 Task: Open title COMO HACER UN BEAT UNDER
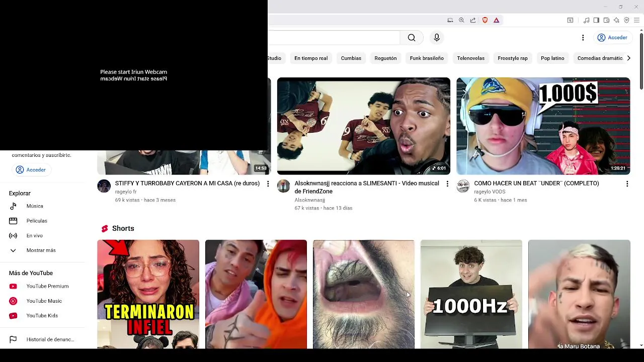click(536, 184)
